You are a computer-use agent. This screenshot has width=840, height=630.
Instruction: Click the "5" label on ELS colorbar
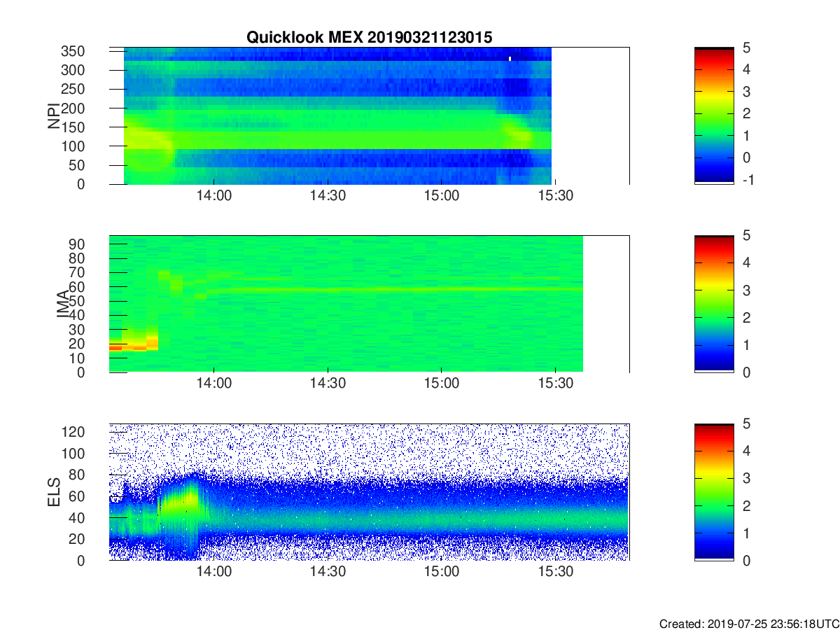click(x=746, y=424)
